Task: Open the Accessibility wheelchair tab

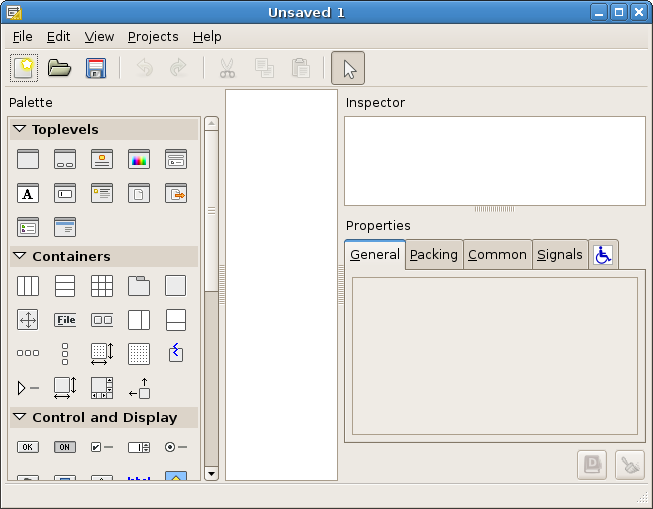Action: coord(603,255)
